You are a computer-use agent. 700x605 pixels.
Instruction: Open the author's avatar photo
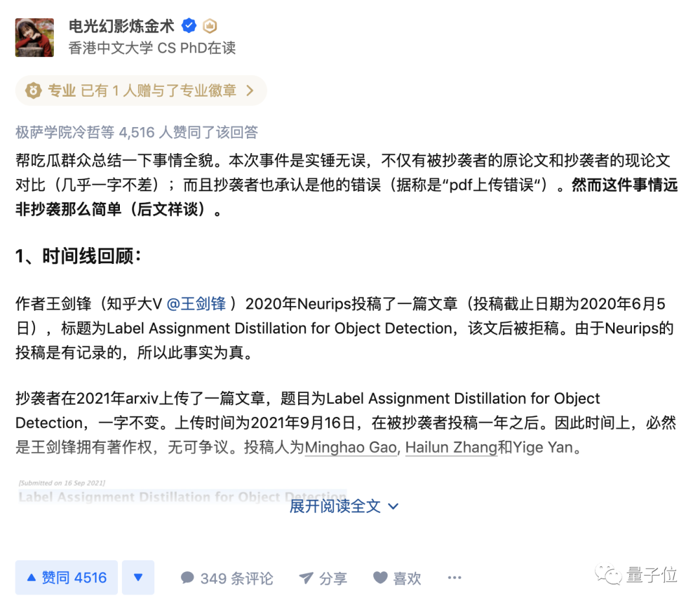point(34,38)
